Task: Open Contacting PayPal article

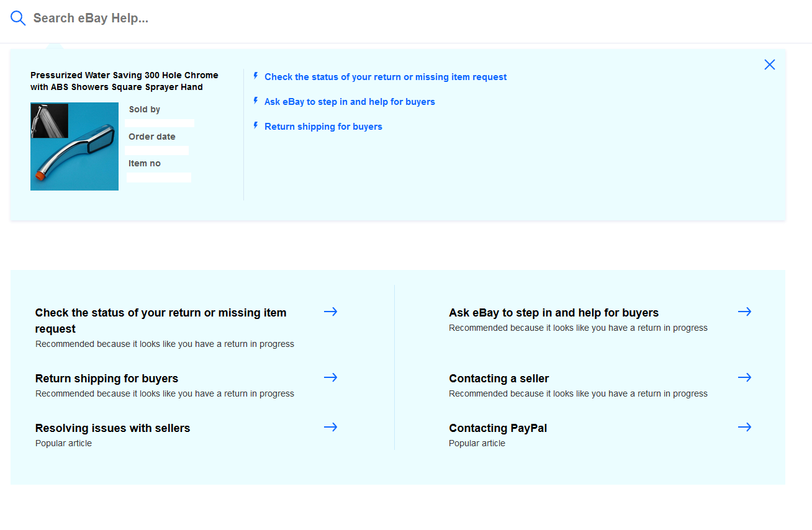Action: pyautogui.click(x=498, y=428)
